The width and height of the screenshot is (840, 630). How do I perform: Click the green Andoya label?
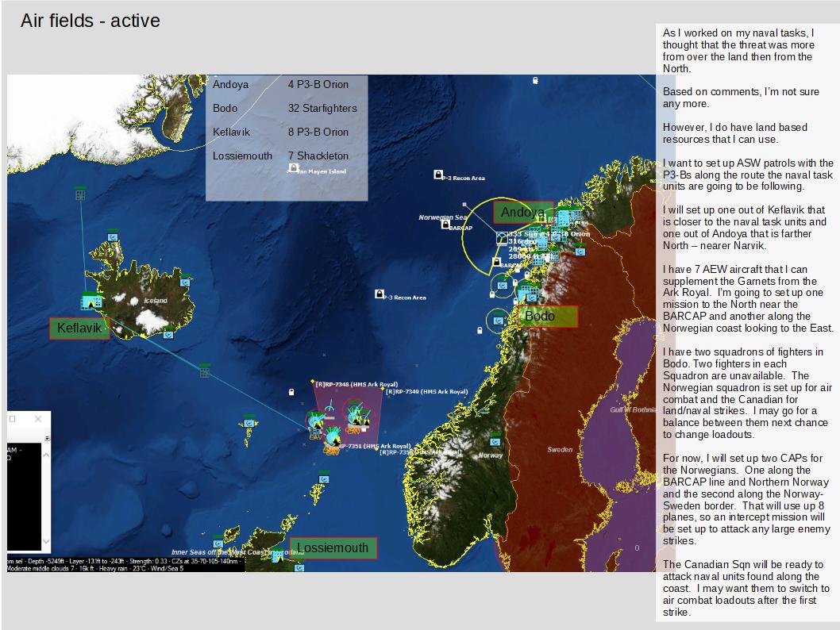tap(522, 213)
